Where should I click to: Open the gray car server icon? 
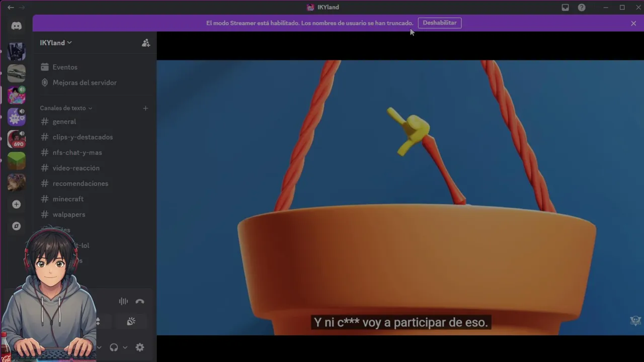click(x=17, y=73)
